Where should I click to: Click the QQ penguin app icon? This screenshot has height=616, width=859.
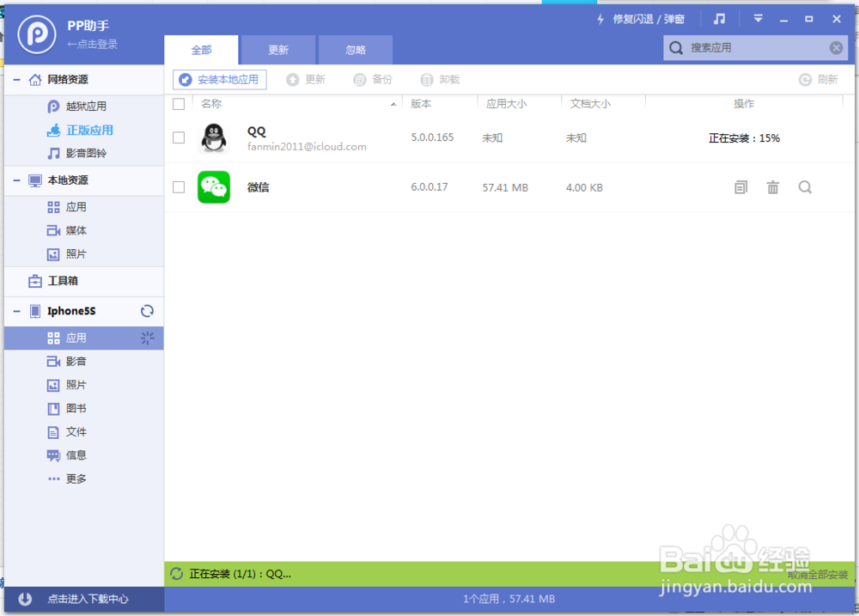pos(214,137)
